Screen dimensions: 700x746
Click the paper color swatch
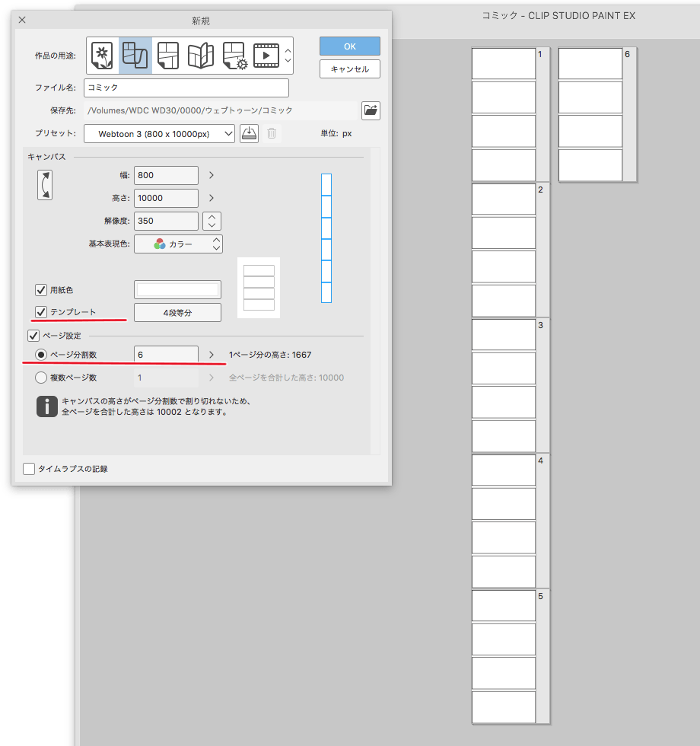point(177,290)
